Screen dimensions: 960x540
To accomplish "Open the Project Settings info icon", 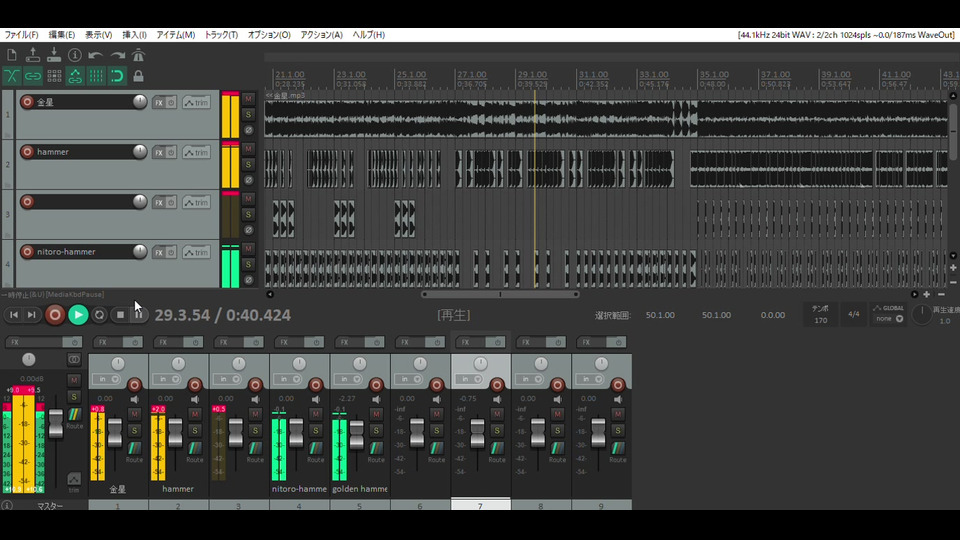I will click(74, 55).
